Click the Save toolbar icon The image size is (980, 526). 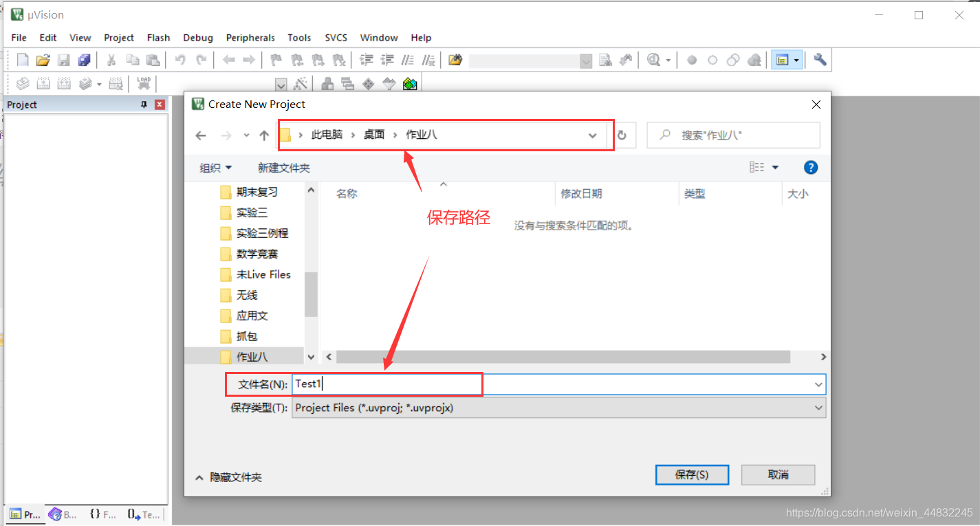pyautogui.click(x=63, y=60)
